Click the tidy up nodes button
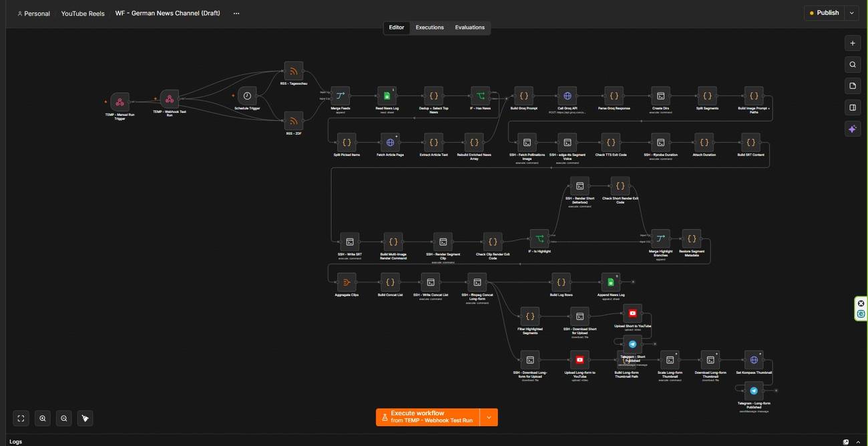Viewport: 868px width, 446px height. point(85,419)
